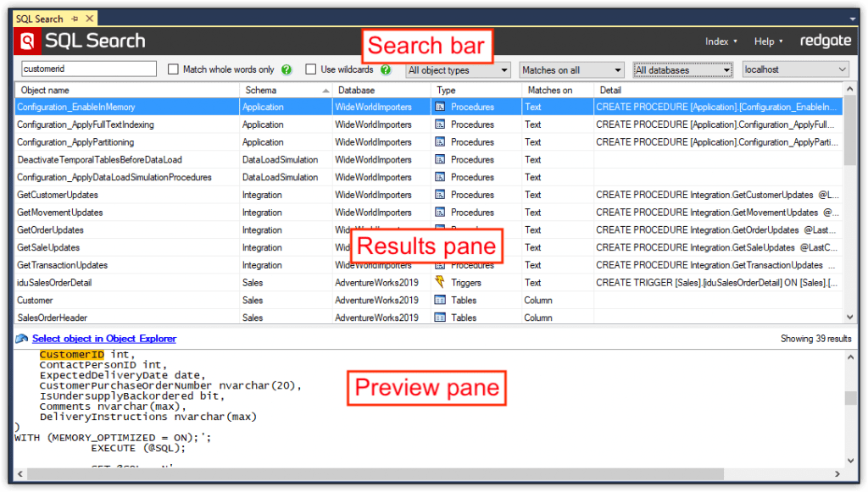Image resolution: width=868 pixels, height=492 pixels.
Task: Click the redgate logo
Action: [826, 40]
